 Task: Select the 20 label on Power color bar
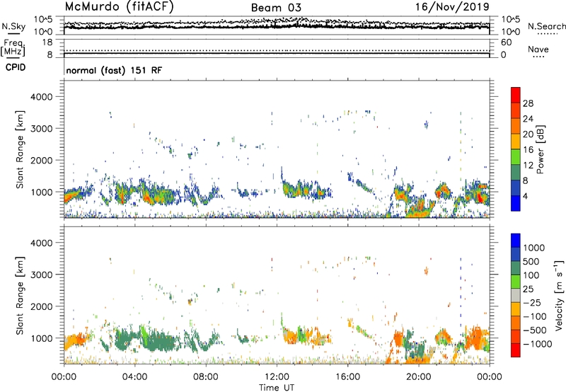pos(528,134)
